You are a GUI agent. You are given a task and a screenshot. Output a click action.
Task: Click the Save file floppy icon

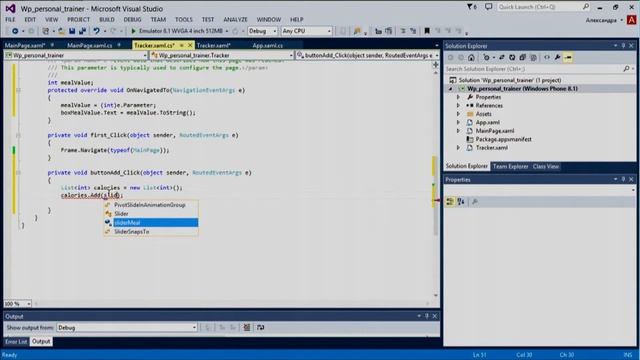point(72,31)
